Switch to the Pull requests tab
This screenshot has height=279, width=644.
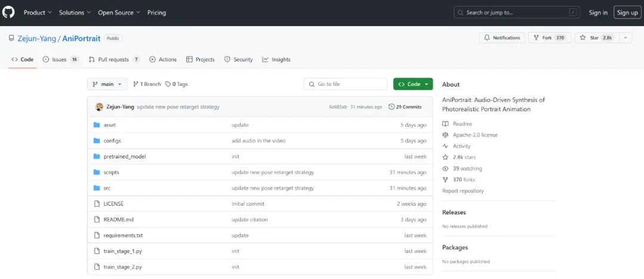(x=114, y=60)
